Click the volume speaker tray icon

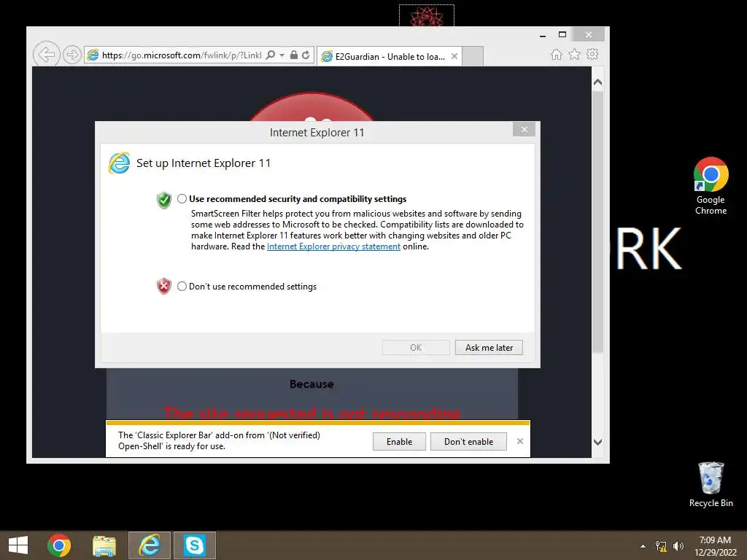678,546
